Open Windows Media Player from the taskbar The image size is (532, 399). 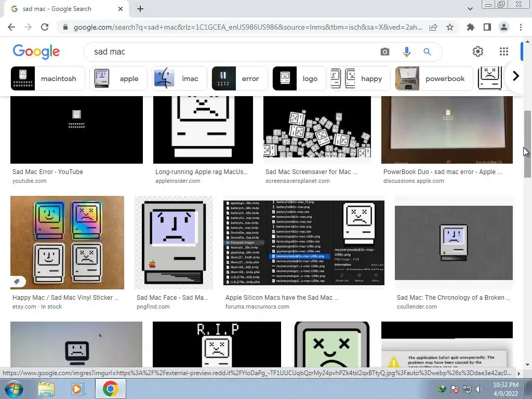[x=77, y=389]
